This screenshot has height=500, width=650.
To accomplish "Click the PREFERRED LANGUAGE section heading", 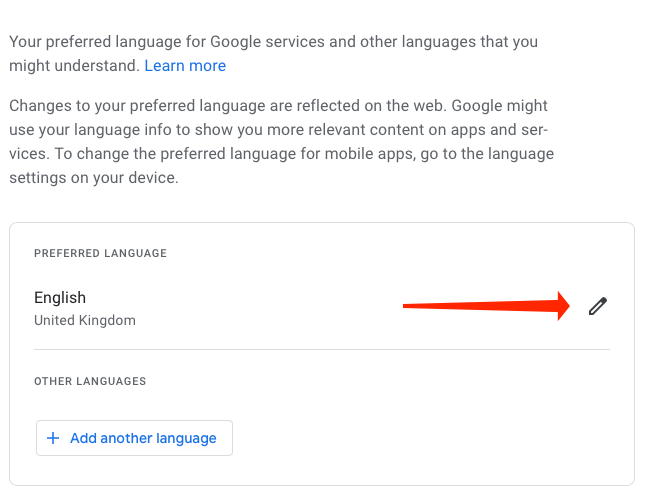I will coord(100,254).
